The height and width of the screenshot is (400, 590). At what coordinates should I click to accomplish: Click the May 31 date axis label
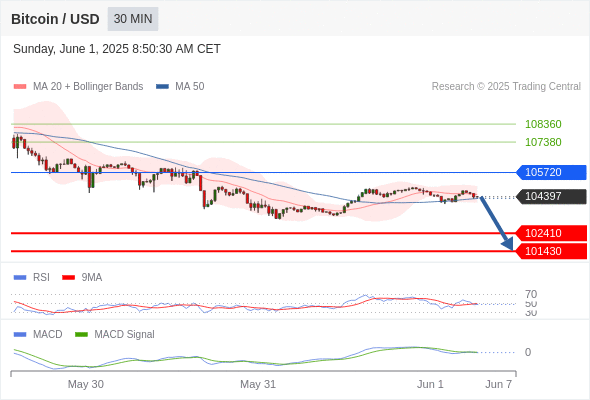[258, 384]
